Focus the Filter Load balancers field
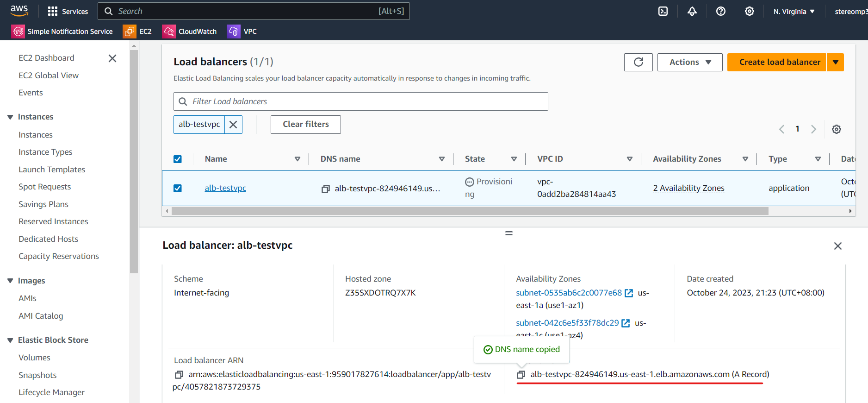This screenshot has width=868, height=403. click(361, 101)
